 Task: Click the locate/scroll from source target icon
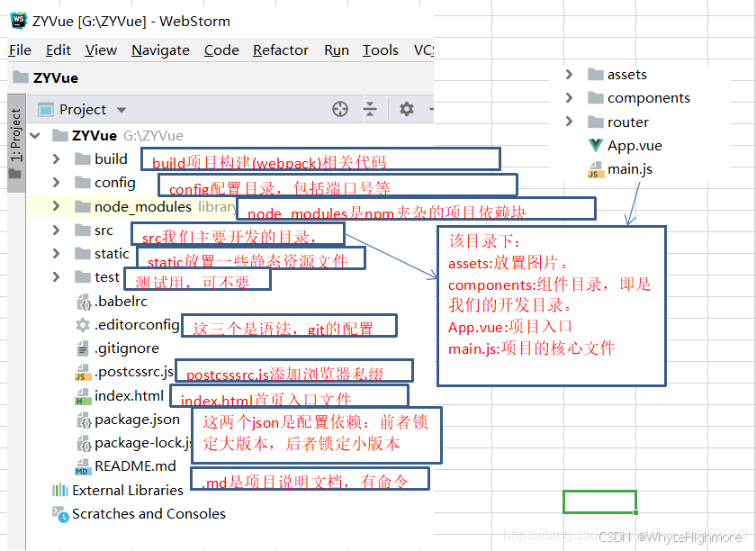tap(340, 109)
